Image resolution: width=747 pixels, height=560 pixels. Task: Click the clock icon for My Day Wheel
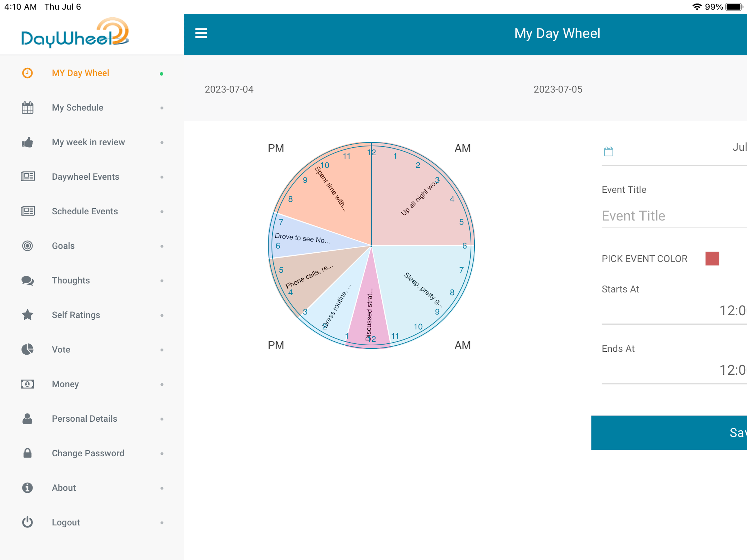(x=27, y=73)
